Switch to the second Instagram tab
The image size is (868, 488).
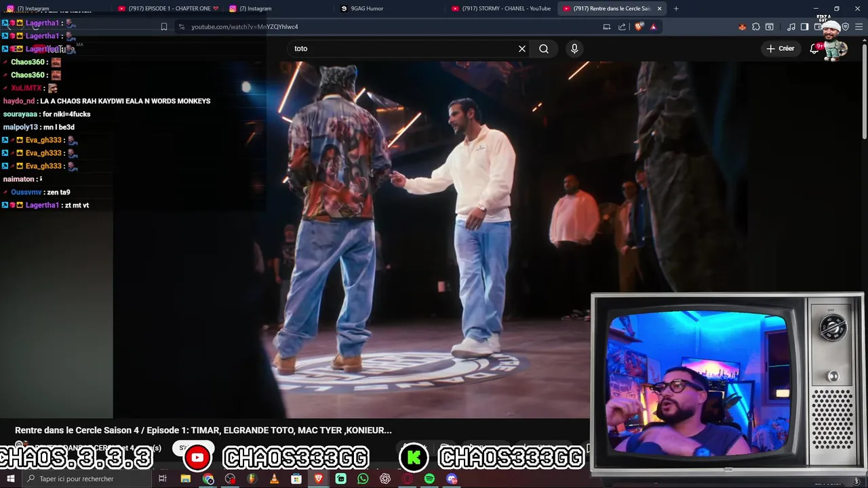pyautogui.click(x=278, y=9)
